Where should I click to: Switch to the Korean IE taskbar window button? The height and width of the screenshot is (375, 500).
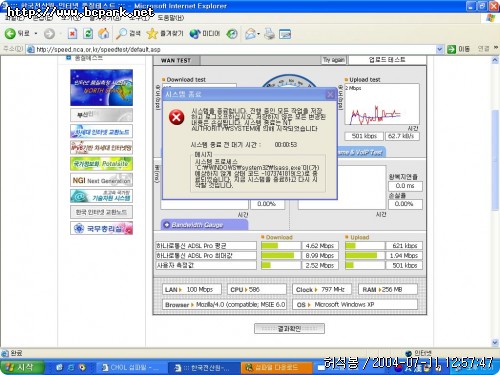click(x=204, y=367)
